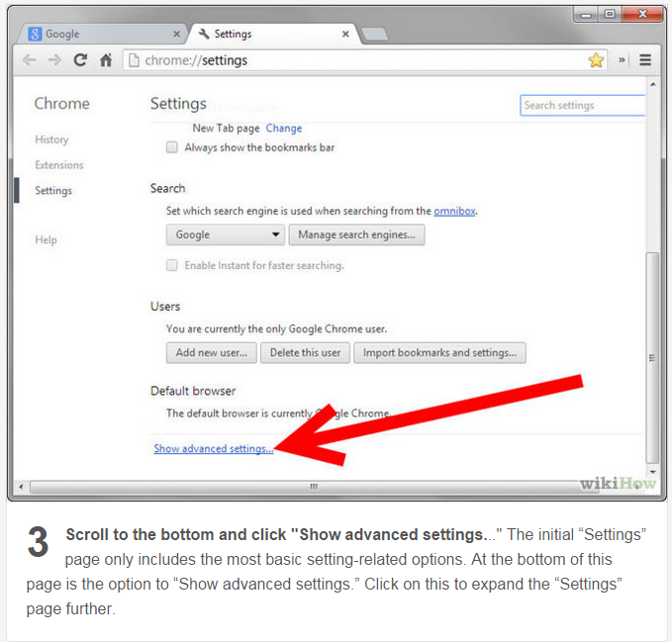Click the chrome://settings address bar

point(364,60)
